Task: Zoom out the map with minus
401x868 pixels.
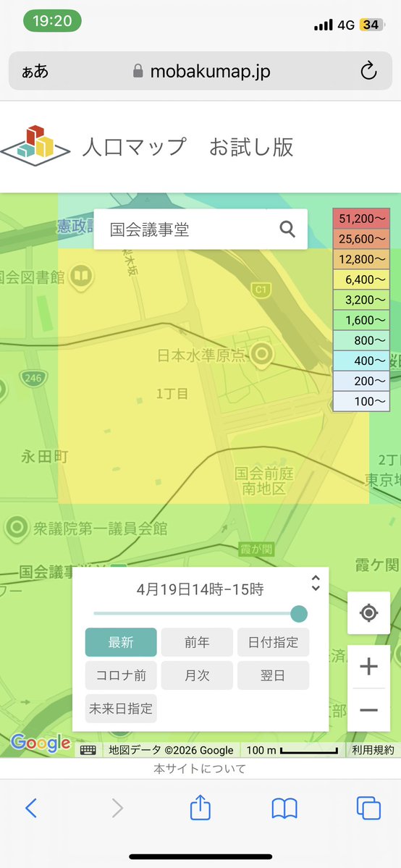Action: pyautogui.click(x=368, y=710)
